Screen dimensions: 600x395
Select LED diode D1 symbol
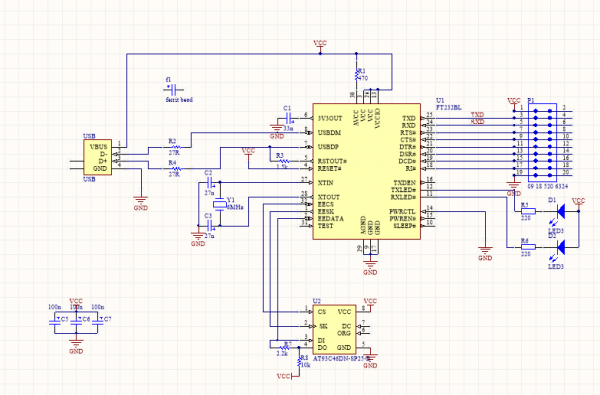pos(561,211)
